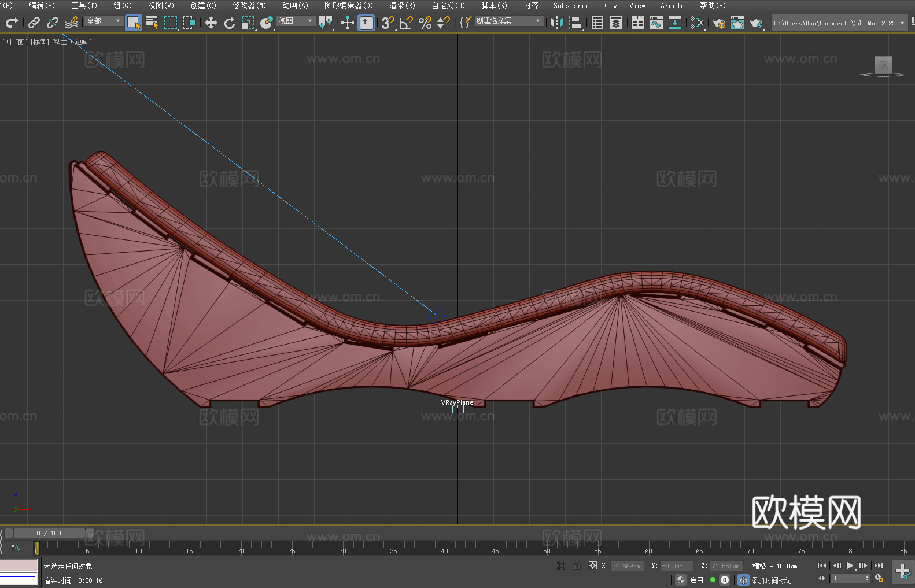
Task: Click Isolate Selection toggle icon
Action: (562, 566)
